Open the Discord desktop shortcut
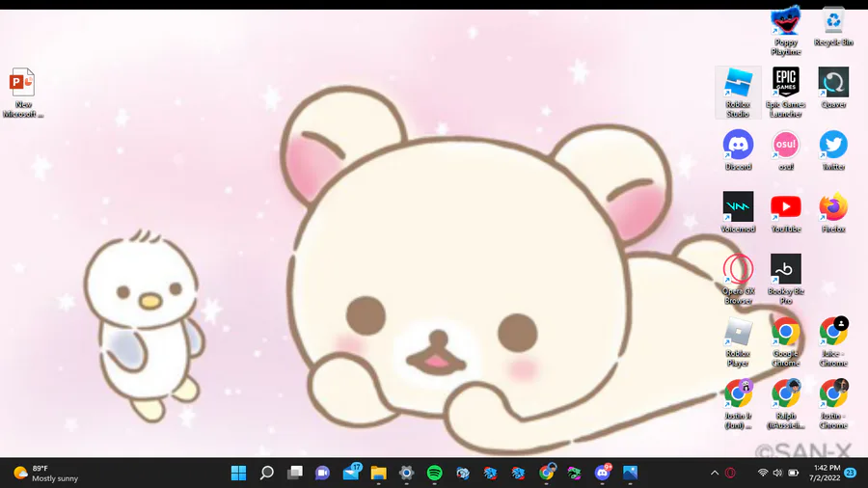 click(738, 149)
